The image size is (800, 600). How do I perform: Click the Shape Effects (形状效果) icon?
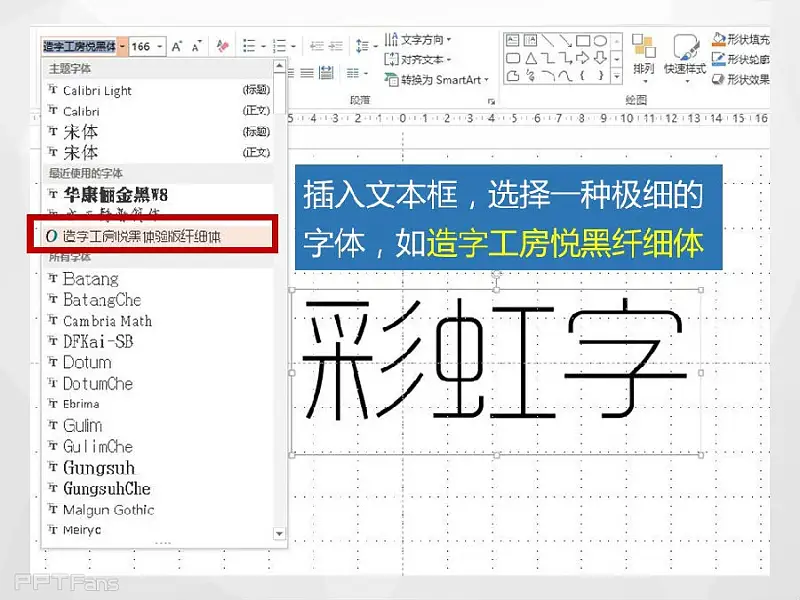(719, 80)
